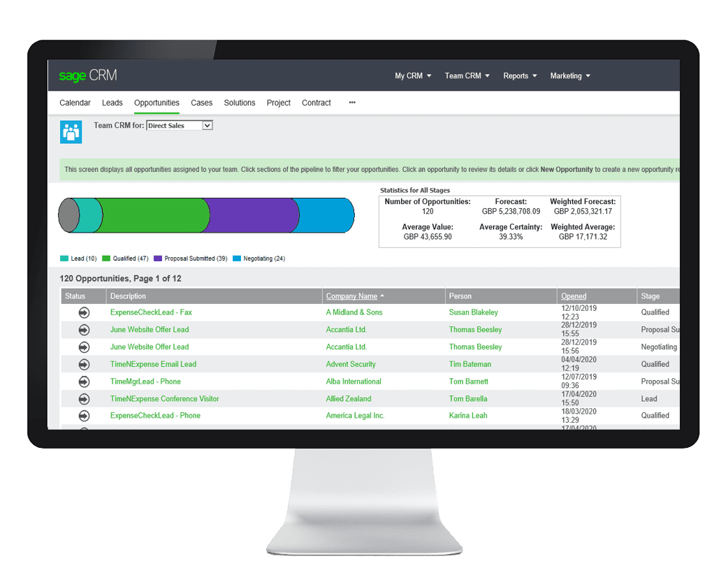The width and height of the screenshot is (728, 582).
Task: Click the more tabs ellipsis icon
Action: [x=352, y=103]
